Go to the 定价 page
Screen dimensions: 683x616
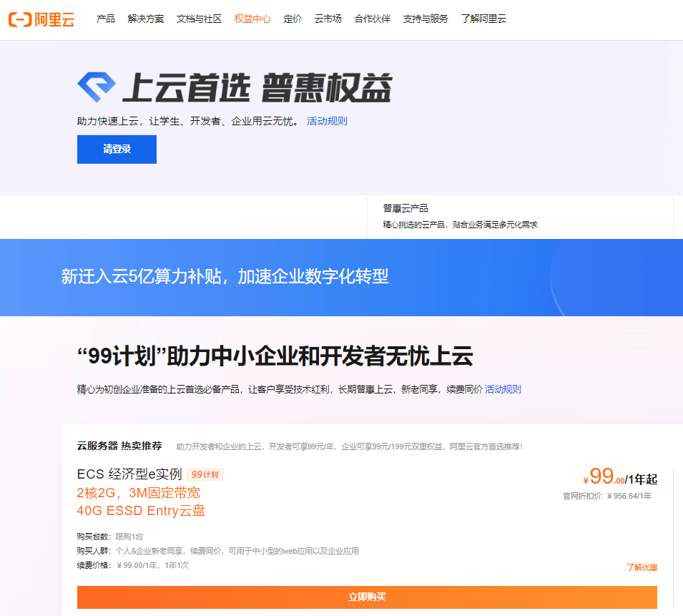click(x=293, y=19)
